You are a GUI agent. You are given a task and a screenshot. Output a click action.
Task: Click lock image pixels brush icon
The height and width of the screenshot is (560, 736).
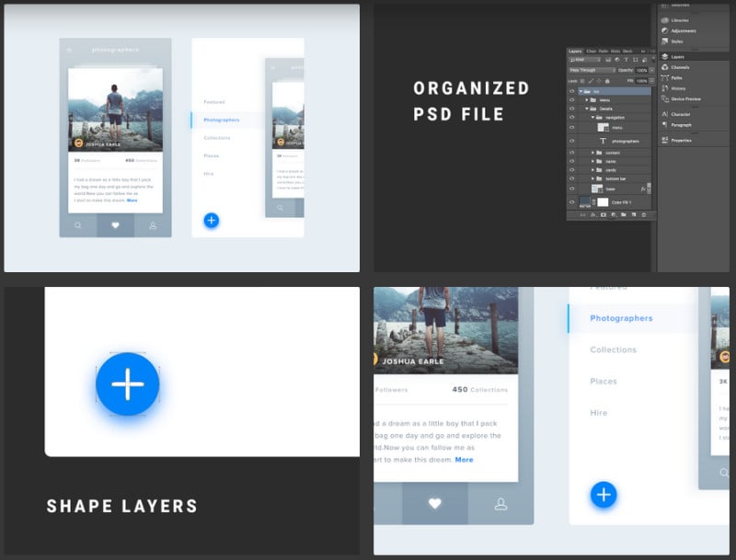pos(591,81)
